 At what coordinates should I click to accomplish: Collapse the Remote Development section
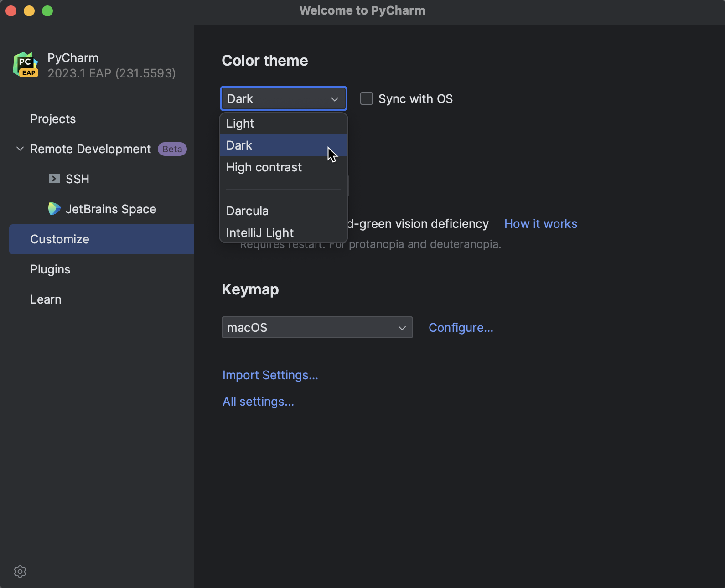[x=20, y=149]
